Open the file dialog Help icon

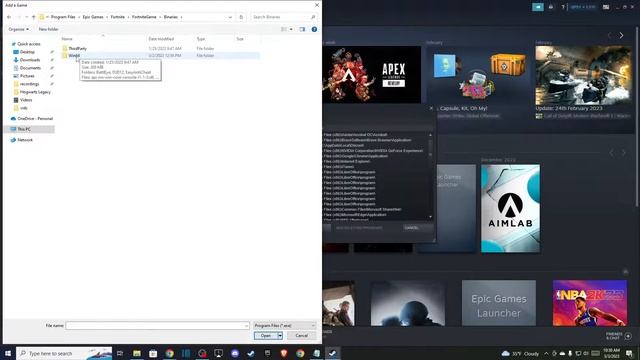tap(314, 29)
